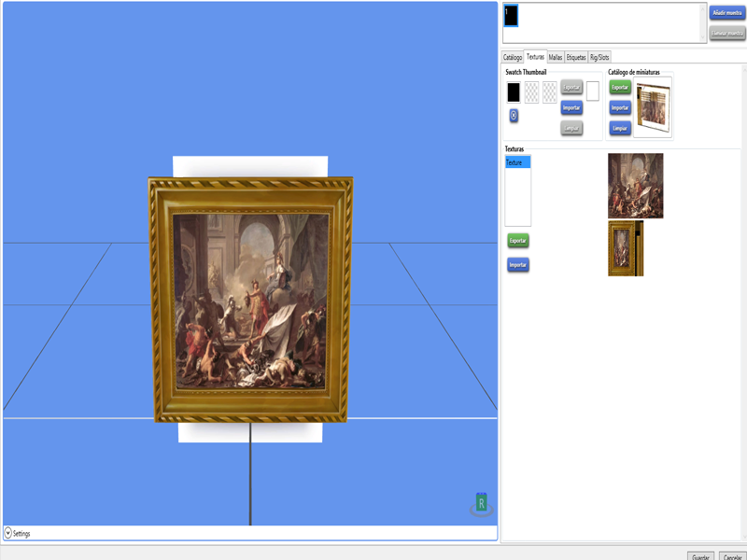Click green Exportar under Texturas list

coord(518,241)
